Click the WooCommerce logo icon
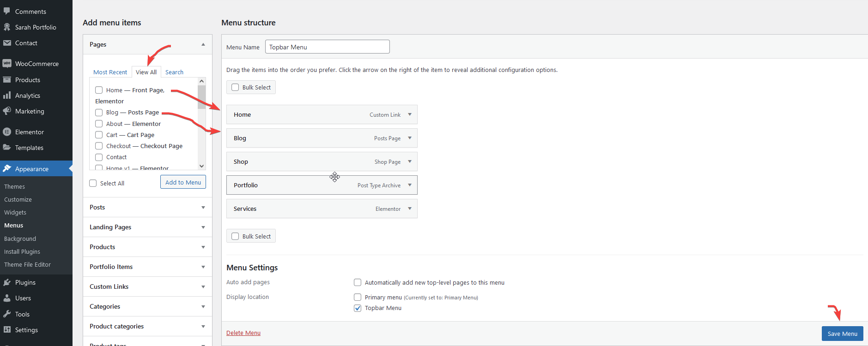868x346 pixels. [x=7, y=64]
